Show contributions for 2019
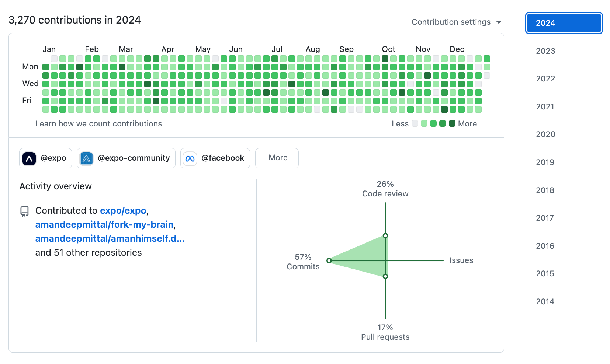Image resolution: width=610 pixels, height=364 pixels. [x=545, y=162]
